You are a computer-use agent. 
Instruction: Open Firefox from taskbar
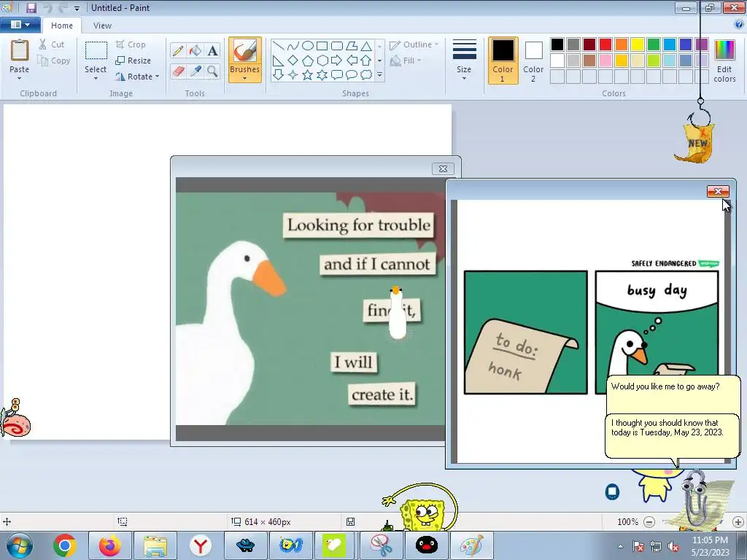(x=110, y=545)
